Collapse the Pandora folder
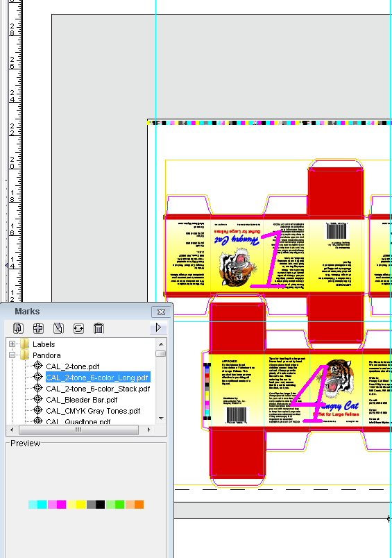This screenshot has width=392, height=558. pos(12,355)
